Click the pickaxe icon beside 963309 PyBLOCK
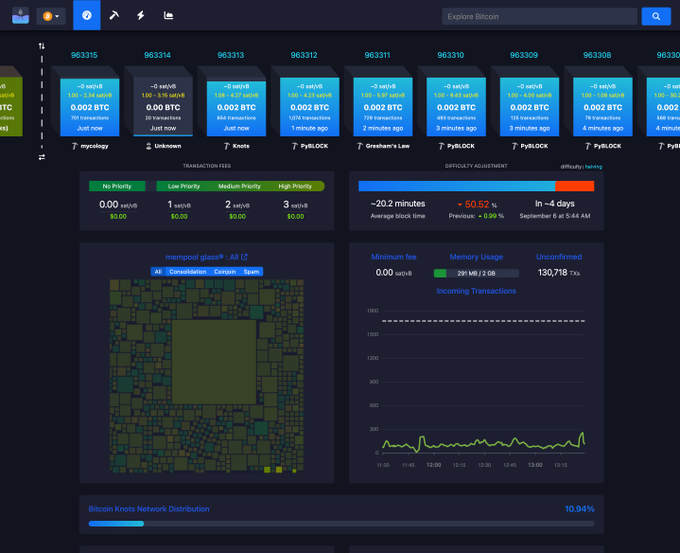The image size is (680, 553). (515, 146)
